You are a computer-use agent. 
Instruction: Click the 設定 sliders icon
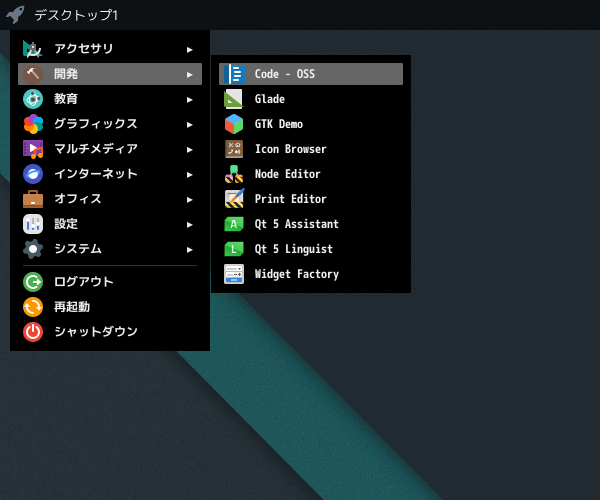pos(33,224)
